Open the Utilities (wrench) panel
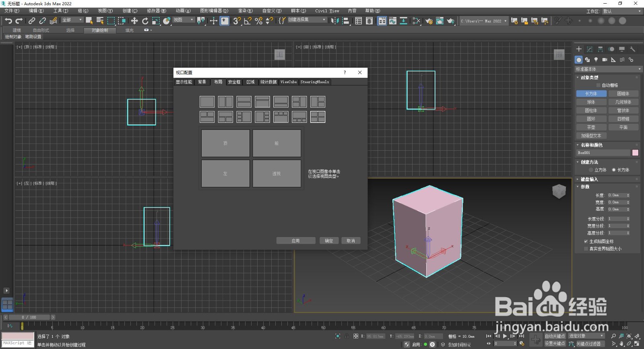This screenshot has width=644, height=349. pos(633,49)
